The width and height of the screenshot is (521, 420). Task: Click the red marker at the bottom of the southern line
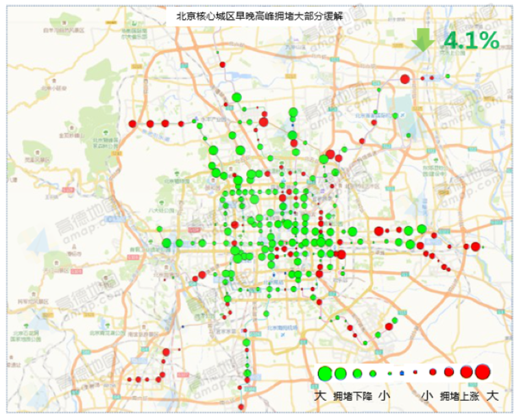pyautogui.click(x=241, y=407)
